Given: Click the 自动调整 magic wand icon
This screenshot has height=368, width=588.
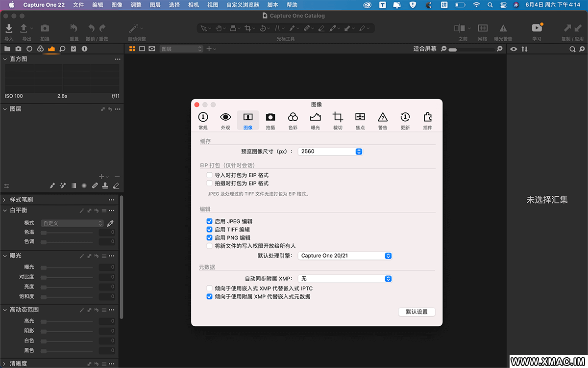Looking at the screenshot, I should tap(133, 28).
